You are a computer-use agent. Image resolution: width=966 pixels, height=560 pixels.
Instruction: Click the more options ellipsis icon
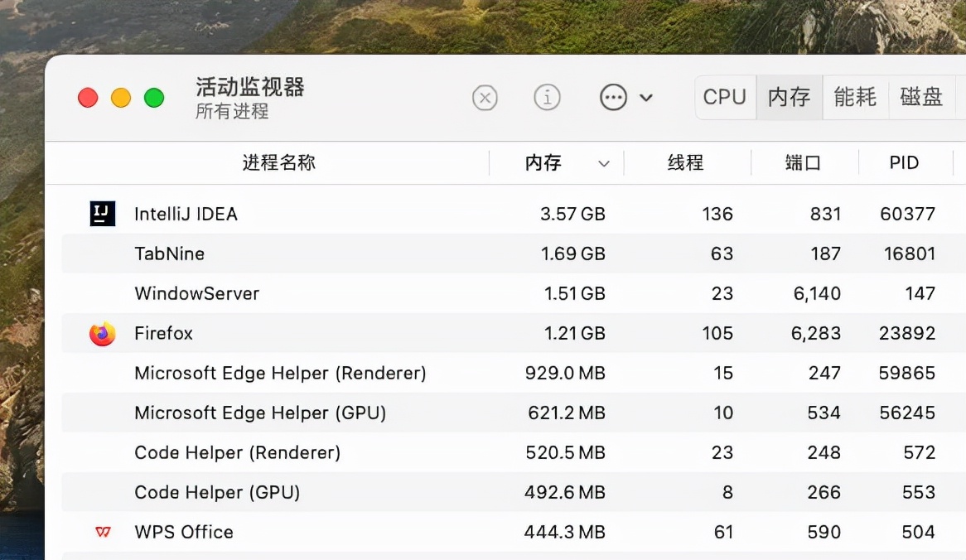click(x=613, y=97)
